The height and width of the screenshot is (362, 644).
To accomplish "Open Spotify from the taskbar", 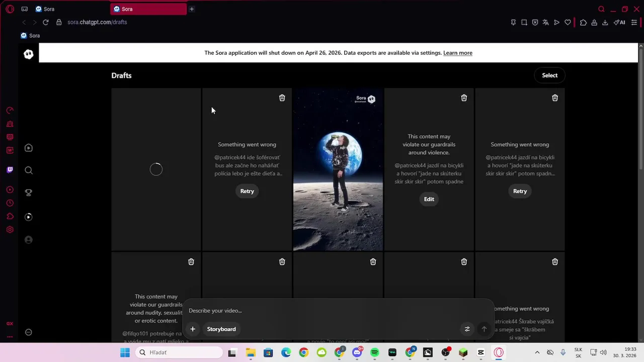I will 375,352.
